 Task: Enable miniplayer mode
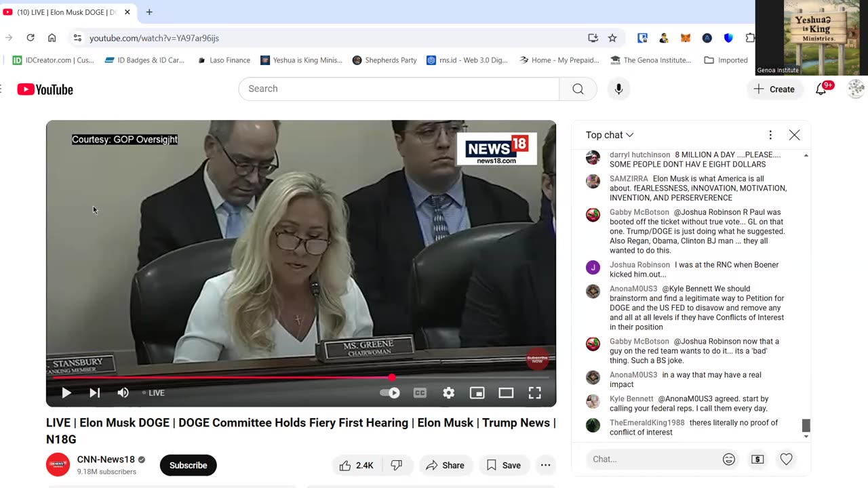(477, 392)
